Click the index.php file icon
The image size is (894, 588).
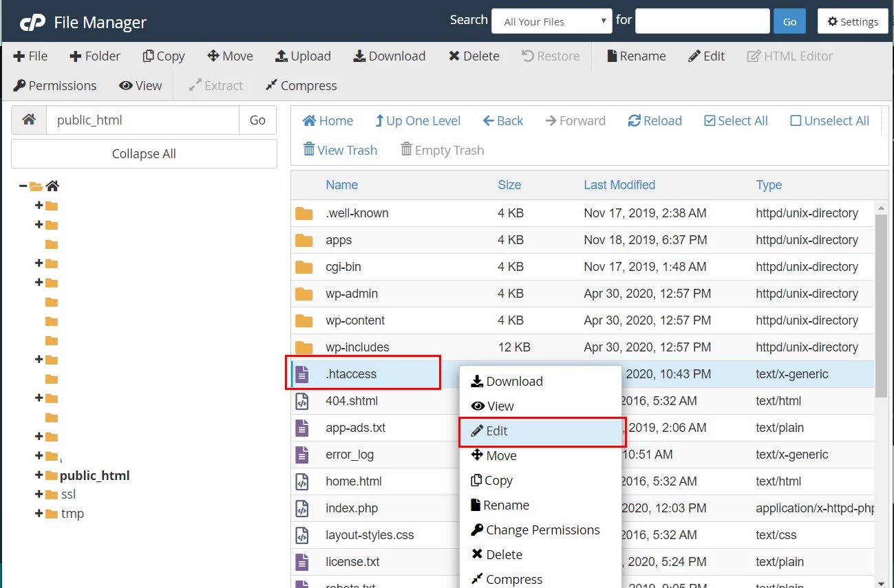coord(301,508)
